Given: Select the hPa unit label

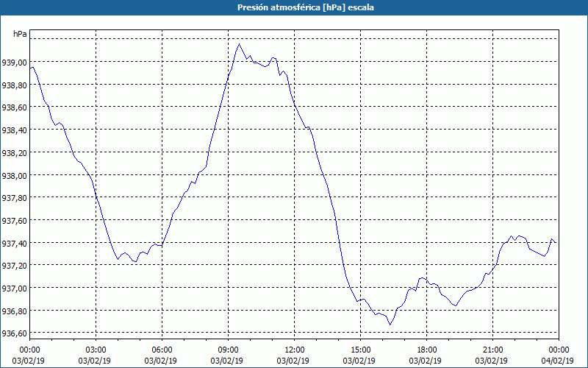Looking at the screenshot, I should [20, 34].
